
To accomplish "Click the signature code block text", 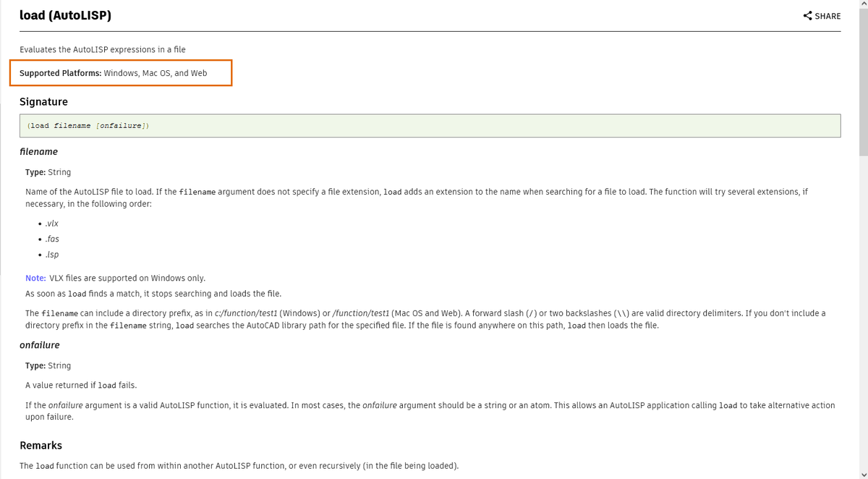I will point(88,126).
